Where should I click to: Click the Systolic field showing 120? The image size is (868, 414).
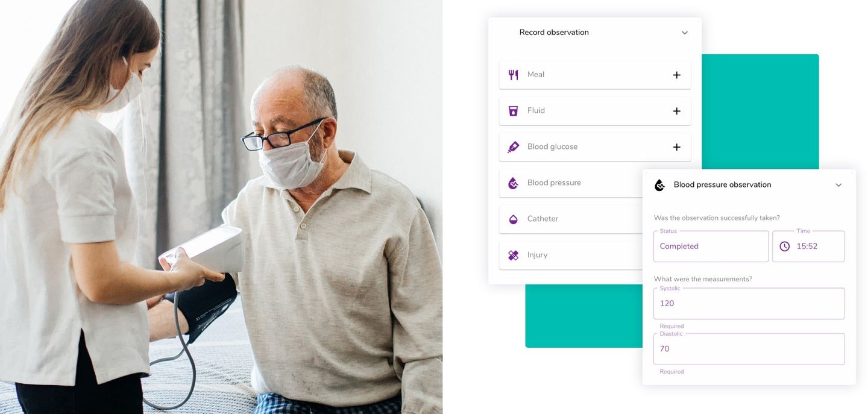tap(749, 304)
